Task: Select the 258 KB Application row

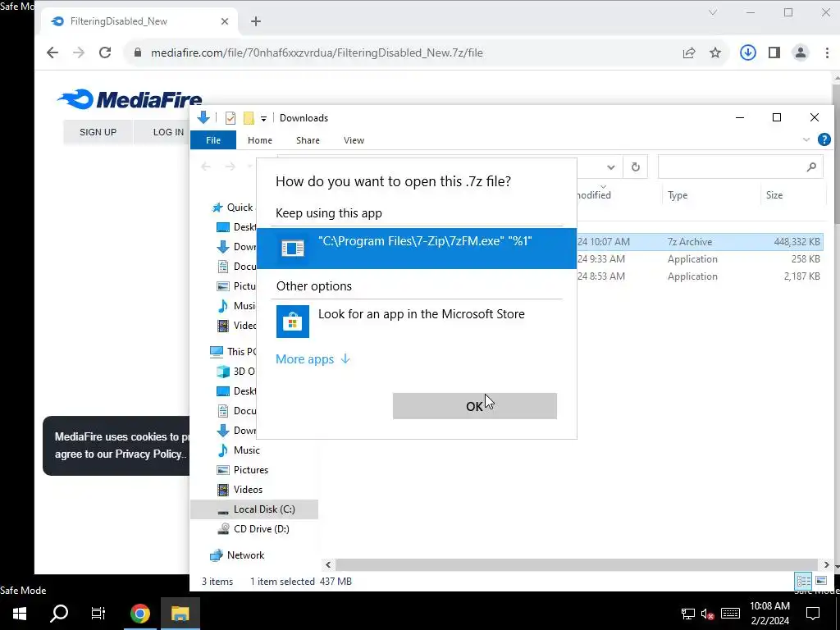Action: click(700, 258)
